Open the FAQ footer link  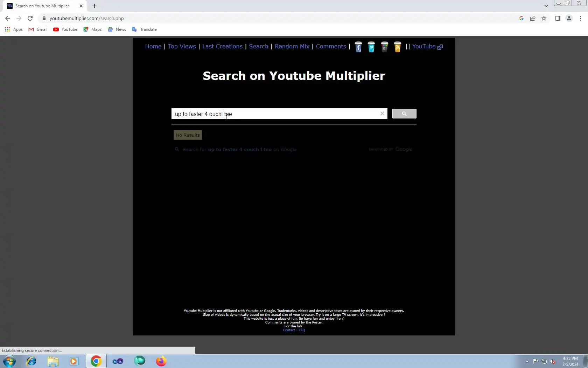pos(302,330)
